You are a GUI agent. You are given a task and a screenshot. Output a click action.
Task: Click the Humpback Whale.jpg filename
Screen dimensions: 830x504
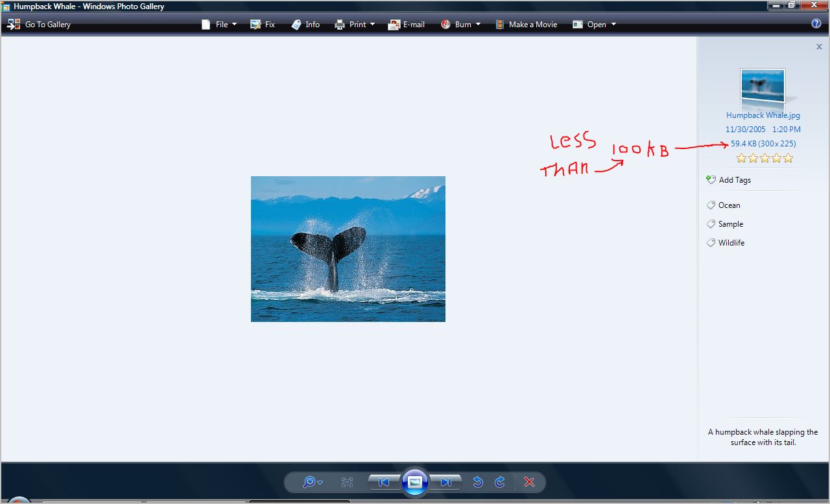point(763,115)
